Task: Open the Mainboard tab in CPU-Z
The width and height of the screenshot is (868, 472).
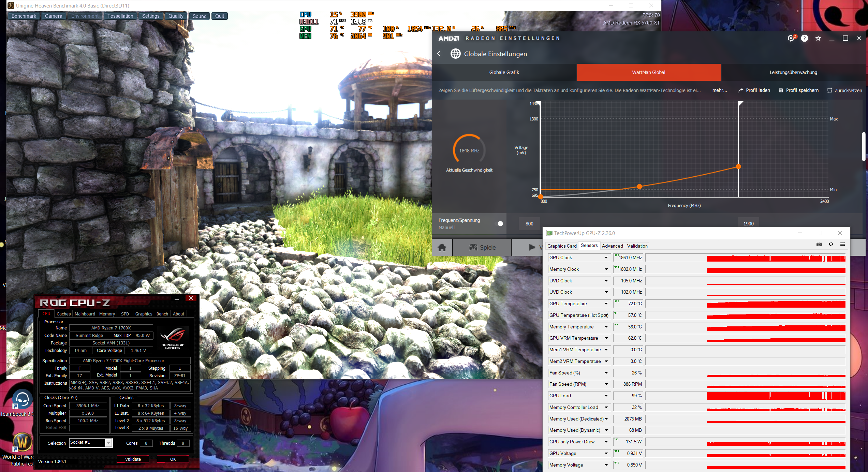Action: pos(85,314)
